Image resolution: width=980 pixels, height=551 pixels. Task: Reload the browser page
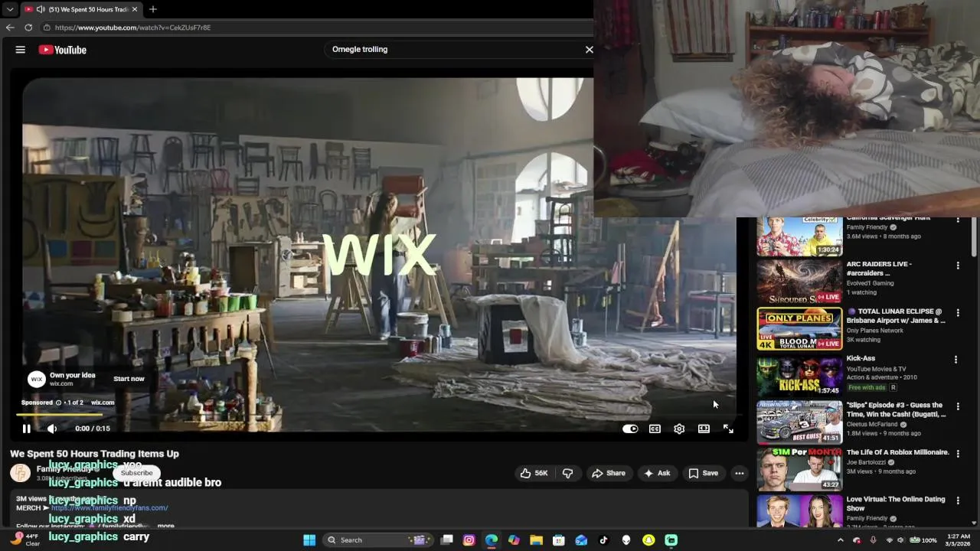point(28,28)
